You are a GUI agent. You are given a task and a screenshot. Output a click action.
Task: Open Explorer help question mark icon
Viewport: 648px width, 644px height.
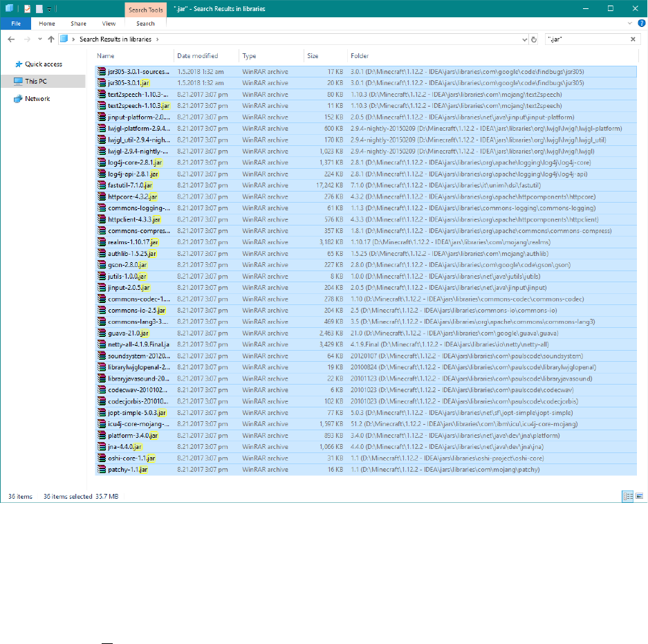coord(641,23)
